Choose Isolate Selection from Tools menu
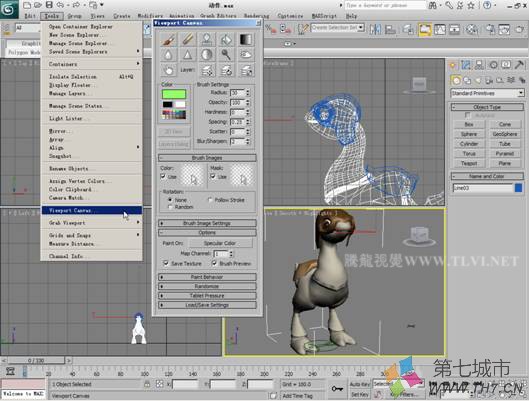529x401 pixels. pos(91,77)
